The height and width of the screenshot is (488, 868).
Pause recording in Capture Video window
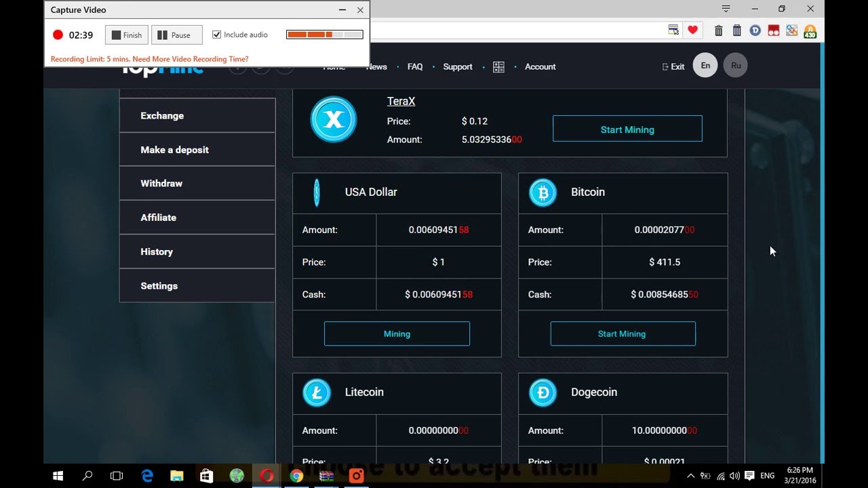[x=177, y=35]
